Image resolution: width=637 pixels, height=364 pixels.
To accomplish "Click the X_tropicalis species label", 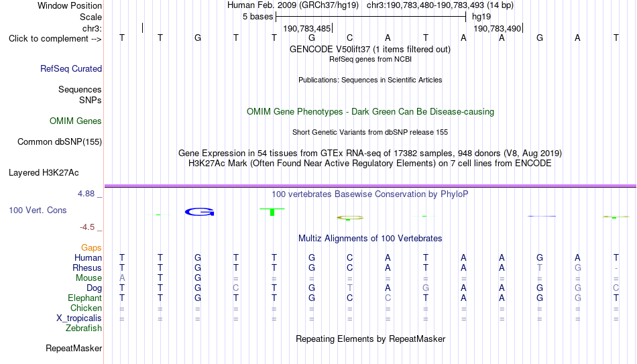I will 79,318.
